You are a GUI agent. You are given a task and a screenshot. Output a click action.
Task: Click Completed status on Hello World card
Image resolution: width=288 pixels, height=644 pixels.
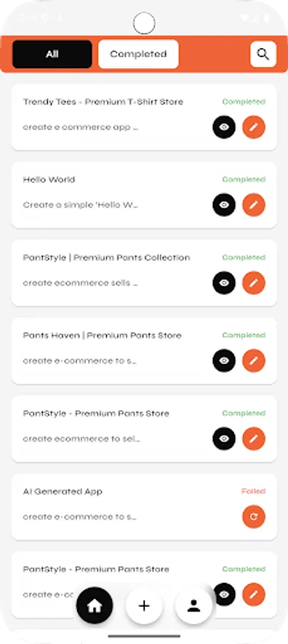(x=244, y=180)
